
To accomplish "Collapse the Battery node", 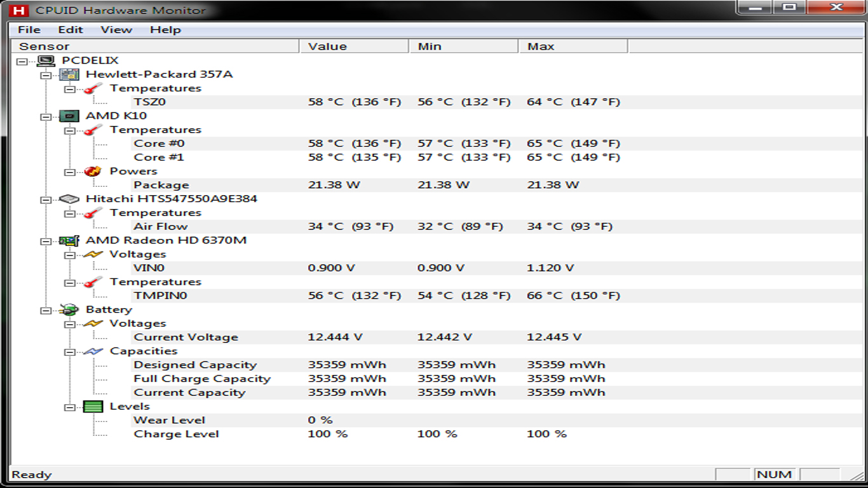I will (x=46, y=310).
